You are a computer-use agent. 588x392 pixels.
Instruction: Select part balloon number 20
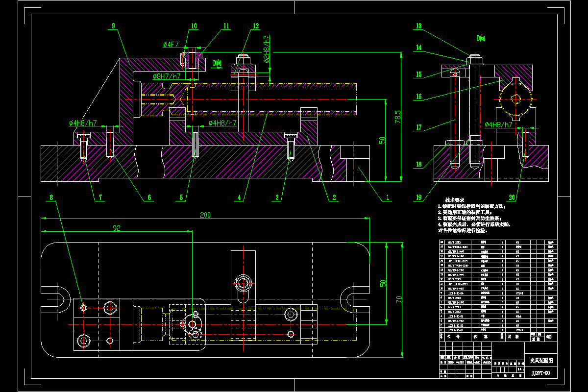click(x=512, y=198)
